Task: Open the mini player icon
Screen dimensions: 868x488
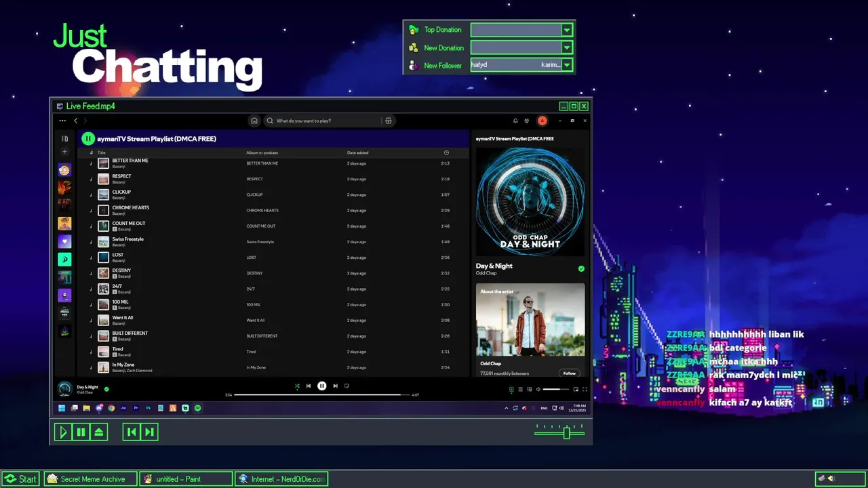Action: [576, 389]
